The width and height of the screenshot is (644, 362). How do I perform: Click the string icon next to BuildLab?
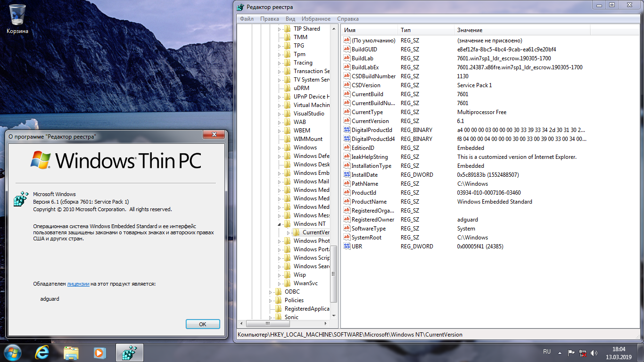(x=347, y=58)
